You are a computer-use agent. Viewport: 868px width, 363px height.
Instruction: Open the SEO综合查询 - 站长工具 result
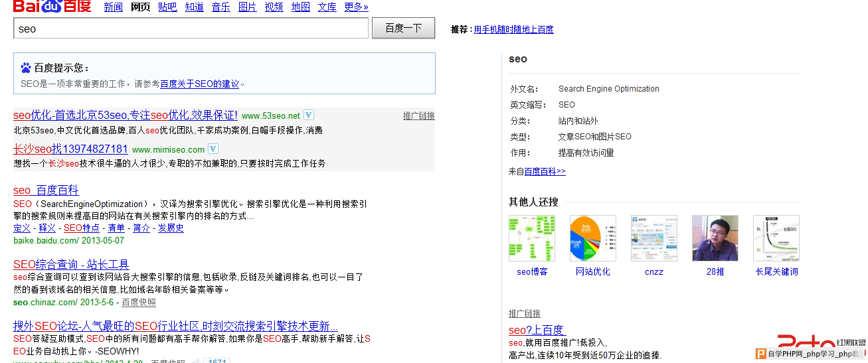coord(71,264)
